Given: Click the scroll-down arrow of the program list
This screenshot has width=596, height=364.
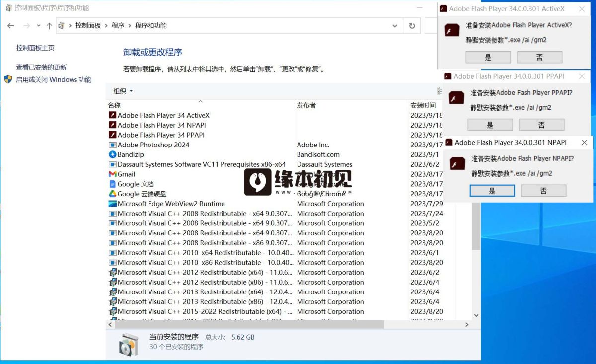Looking at the screenshot, I should [x=476, y=315].
